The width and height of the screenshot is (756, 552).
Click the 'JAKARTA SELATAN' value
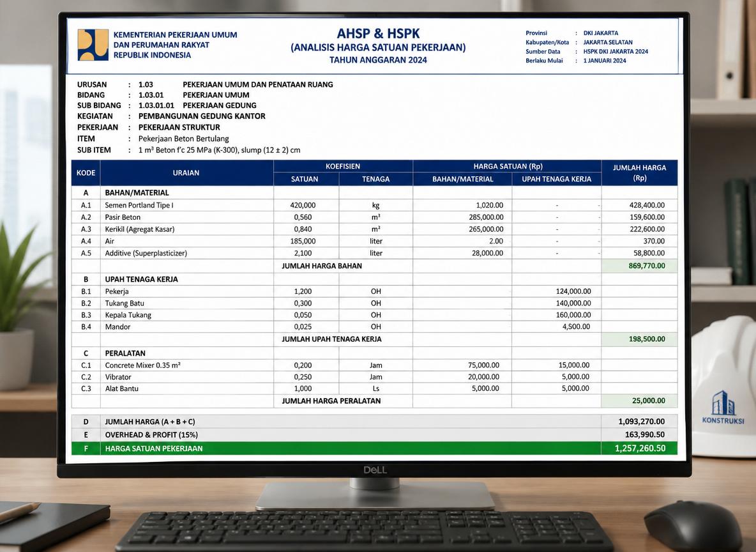click(607, 42)
